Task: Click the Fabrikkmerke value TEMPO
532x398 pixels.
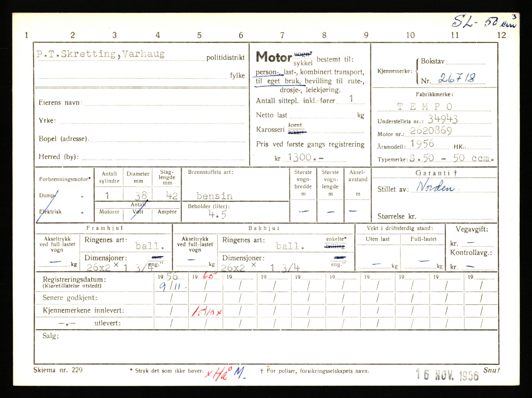Action: (x=425, y=106)
